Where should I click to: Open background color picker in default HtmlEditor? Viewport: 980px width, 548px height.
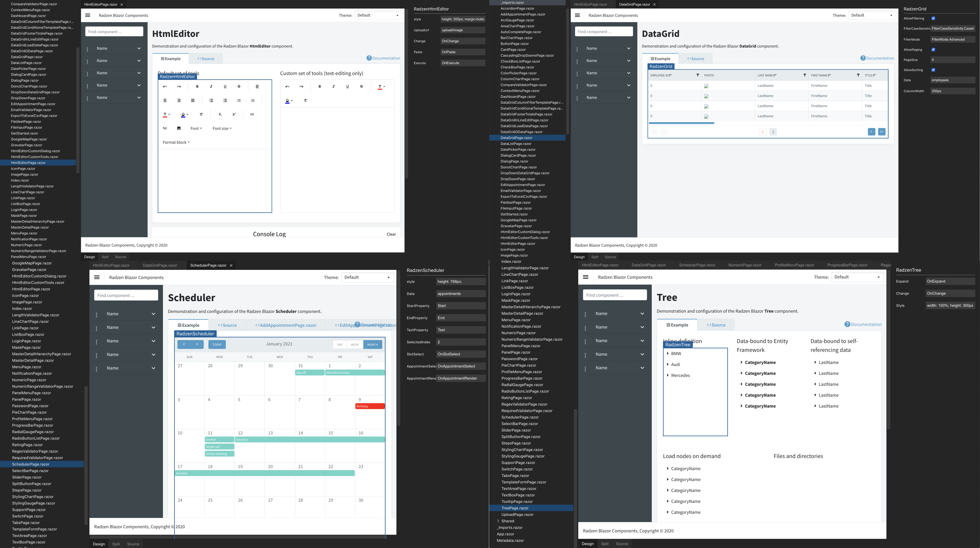[x=184, y=114]
